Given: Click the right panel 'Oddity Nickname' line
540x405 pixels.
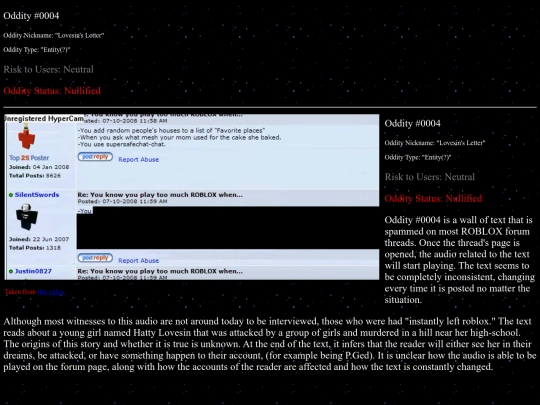Looking at the screenshot, I should (x=435, y=143).
